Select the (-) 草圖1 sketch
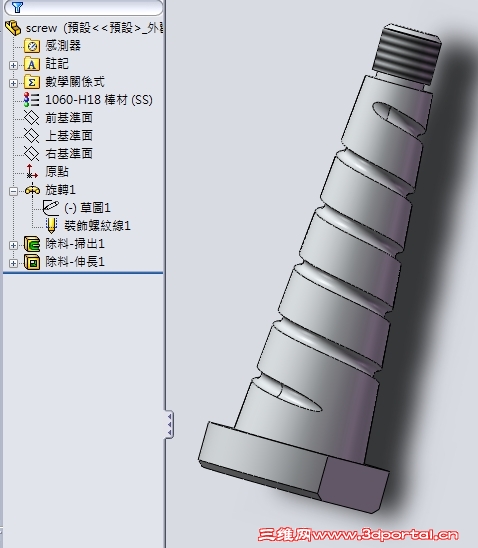 point(87,208)
